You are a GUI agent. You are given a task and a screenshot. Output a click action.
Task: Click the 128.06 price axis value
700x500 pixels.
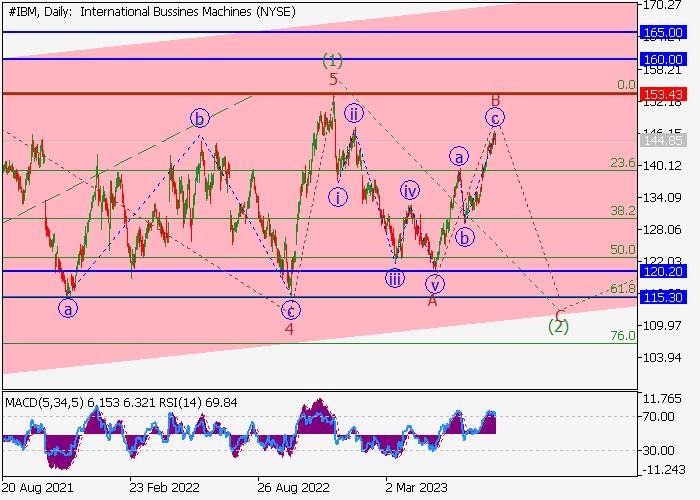[662, 229]
